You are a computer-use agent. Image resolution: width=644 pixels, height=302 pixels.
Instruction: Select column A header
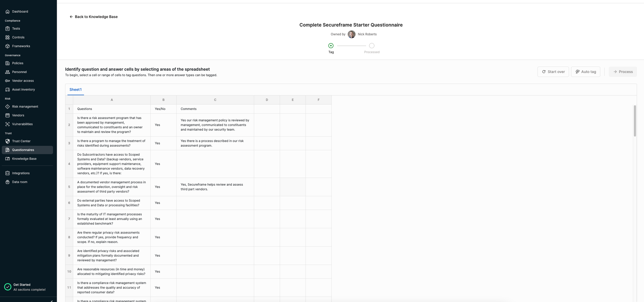(112, 100)
